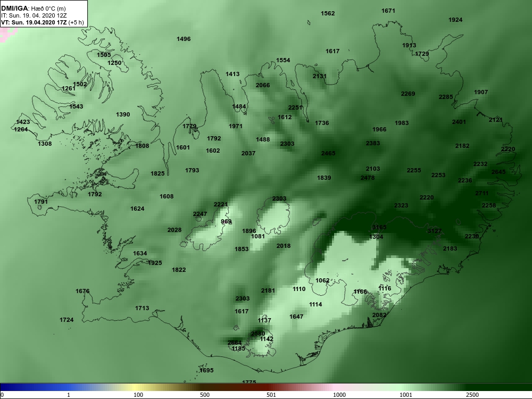Click the map value 2028
Image resolution: width=532 pixels, height=399 pixels.
174,230
